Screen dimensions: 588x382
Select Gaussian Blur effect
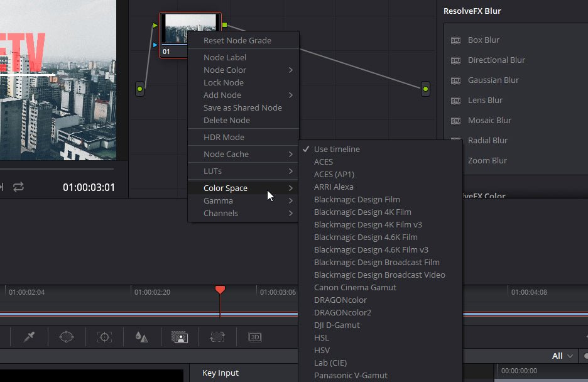pyautogui.click(x=493, y=80)
